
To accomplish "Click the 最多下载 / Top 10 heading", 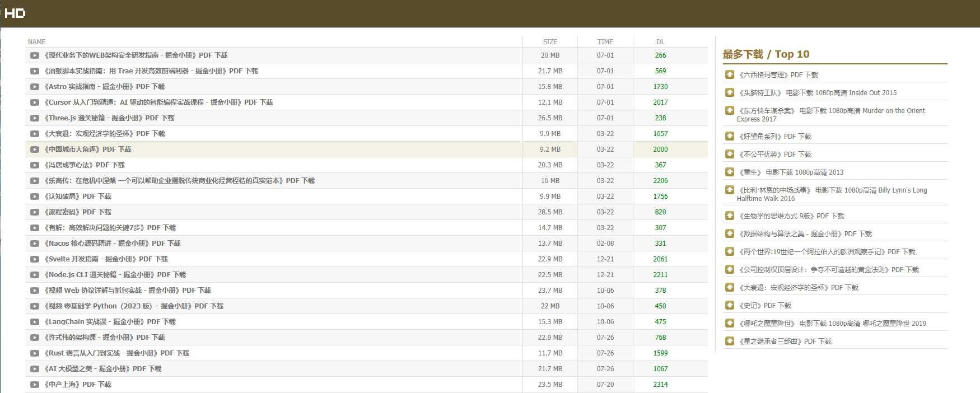I will click(766, 54).
